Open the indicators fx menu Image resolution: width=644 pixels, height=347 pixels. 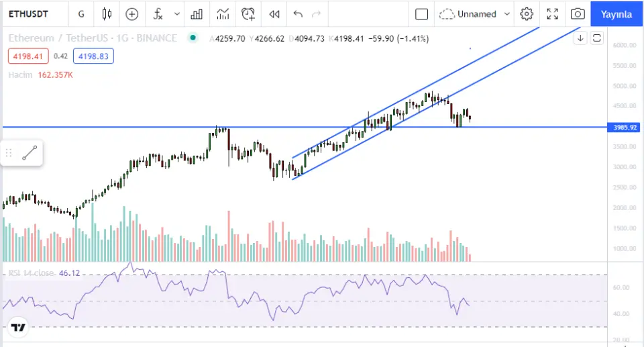point(158,14)
